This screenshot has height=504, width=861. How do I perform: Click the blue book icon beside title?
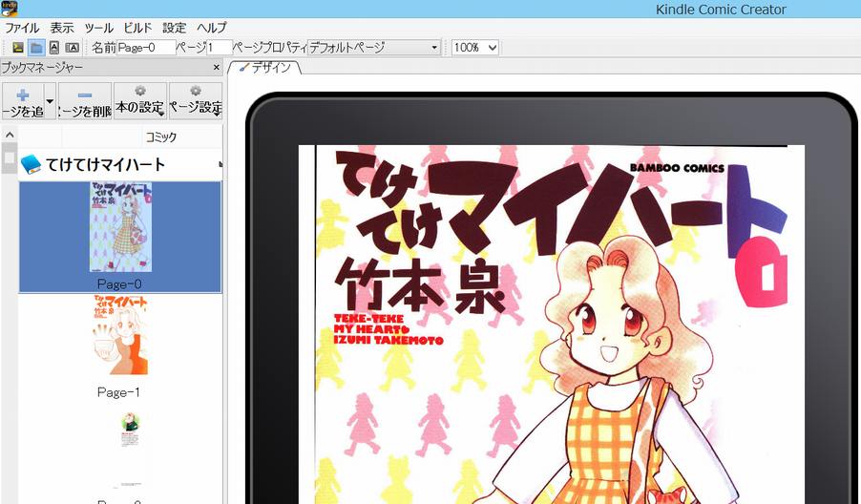pos(31,164)
